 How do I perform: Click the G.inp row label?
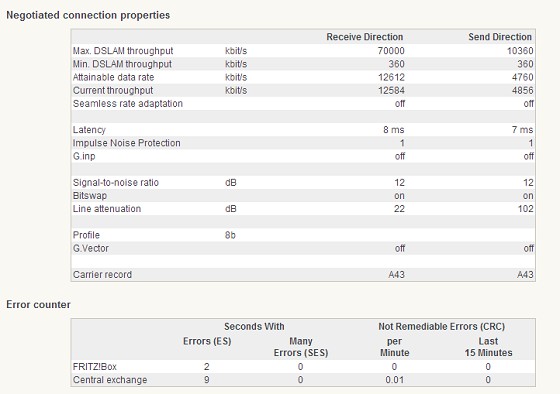tap(84, 156)
